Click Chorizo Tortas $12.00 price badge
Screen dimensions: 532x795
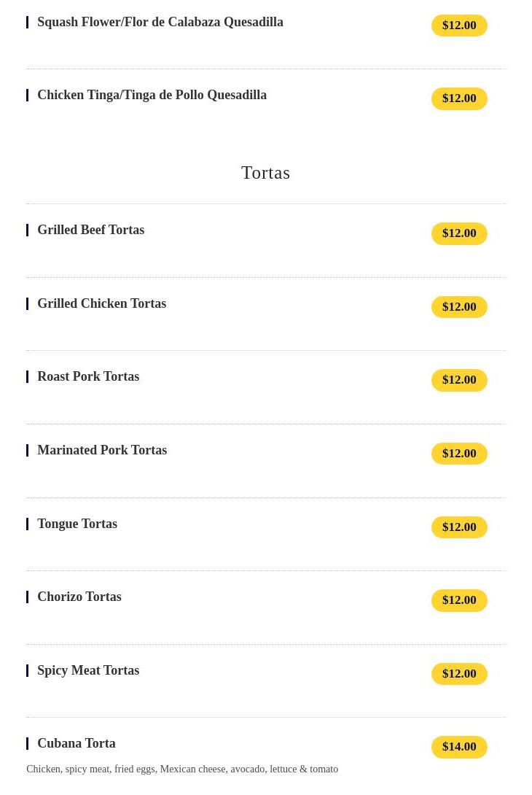coord(459,600)
